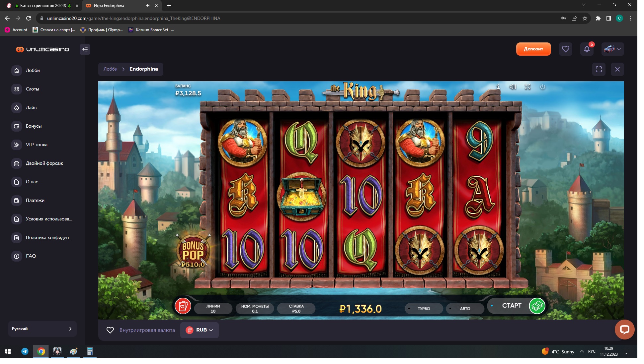Switch to Битва скриншотов browser tab

pyautogui.click(x=43, y=6)
